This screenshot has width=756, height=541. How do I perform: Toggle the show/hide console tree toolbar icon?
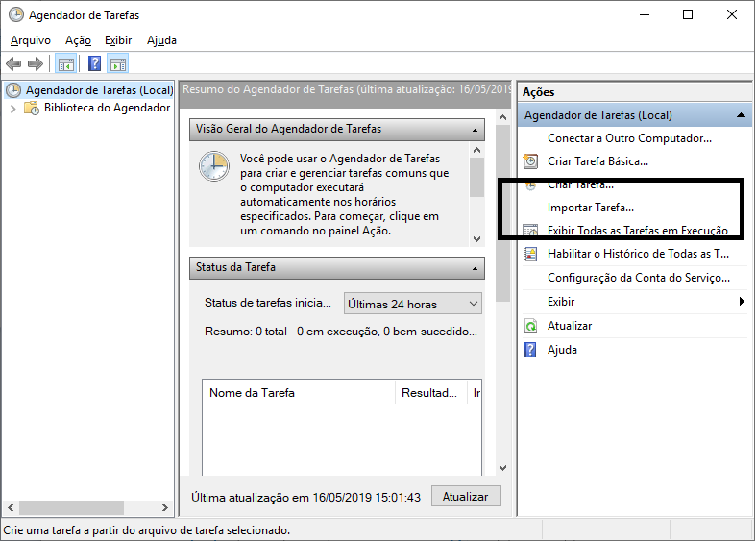coord(66,63)
